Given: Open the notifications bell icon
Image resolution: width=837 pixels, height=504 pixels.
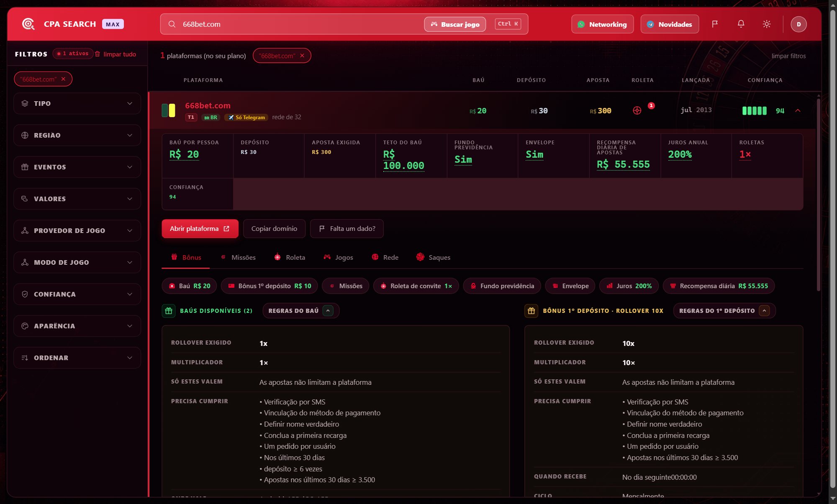Looking at the screenshot, I should tap(741, 24).
